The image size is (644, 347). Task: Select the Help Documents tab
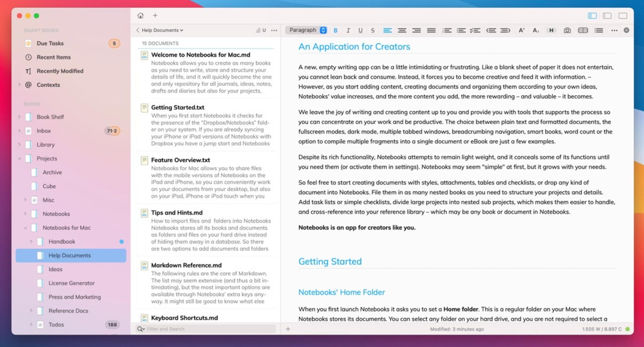pos(69,255)
